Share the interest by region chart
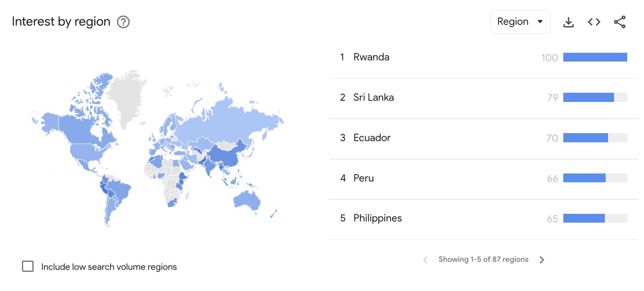Image resolution: width=644 pixels, height=291 pixels. [619, 22]
